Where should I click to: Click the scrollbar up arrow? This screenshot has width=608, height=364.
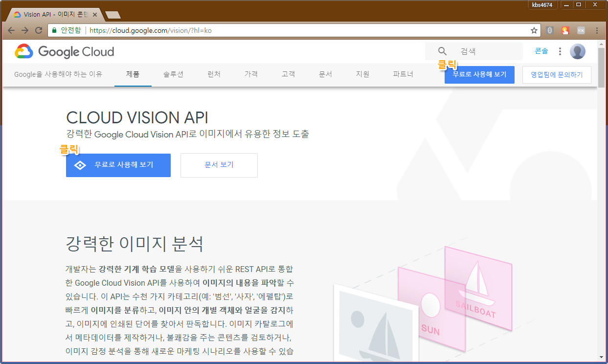click(x=601, y=44)
